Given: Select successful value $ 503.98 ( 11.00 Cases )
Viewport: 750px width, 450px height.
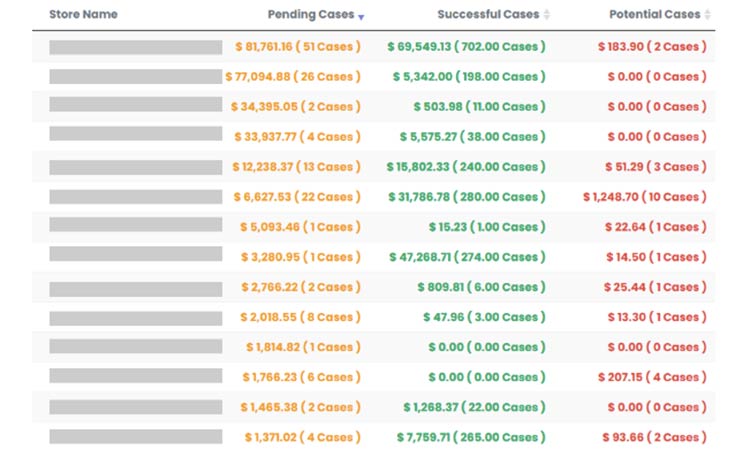Looking at the screenshot, I should coord(480,107).
